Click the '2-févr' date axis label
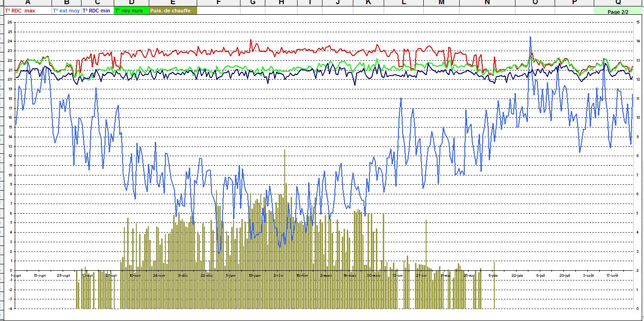The image size is (644, 321). (278, 275)
